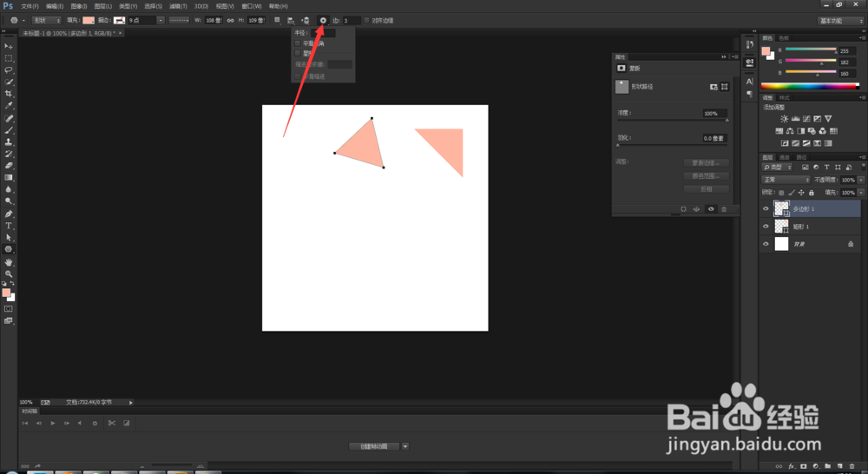Click the vector mask icon in Properties
Screen dimensions: 868x474
(724, 87)
